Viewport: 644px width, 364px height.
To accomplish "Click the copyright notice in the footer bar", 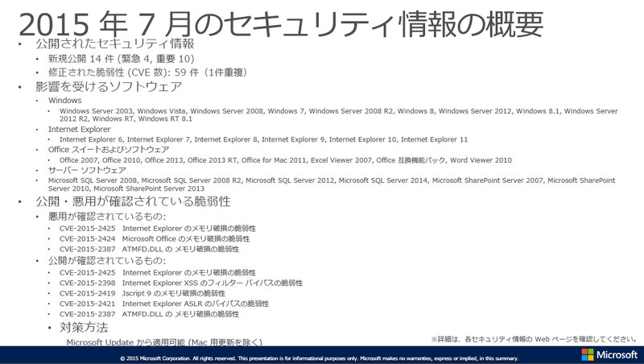I will click(x=319, y=358).
